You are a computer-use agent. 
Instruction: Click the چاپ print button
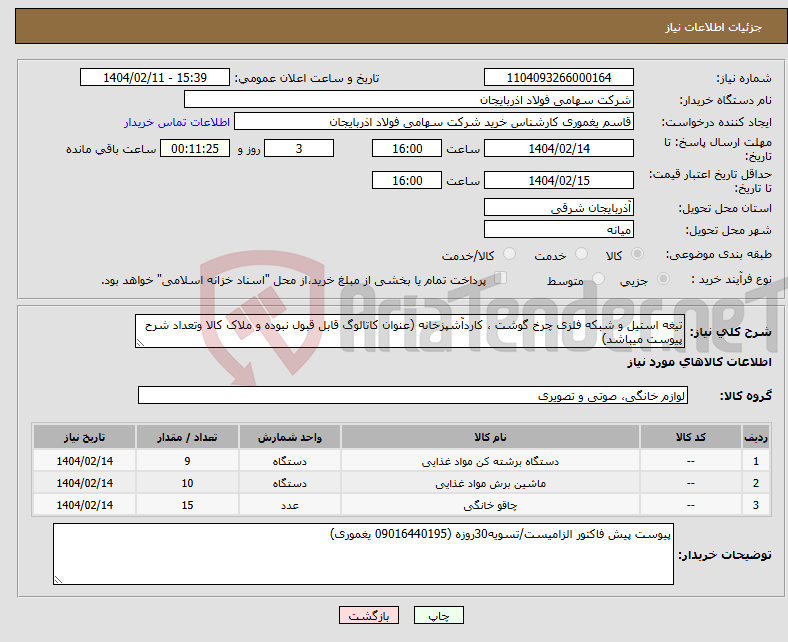(x=439, y=615)
